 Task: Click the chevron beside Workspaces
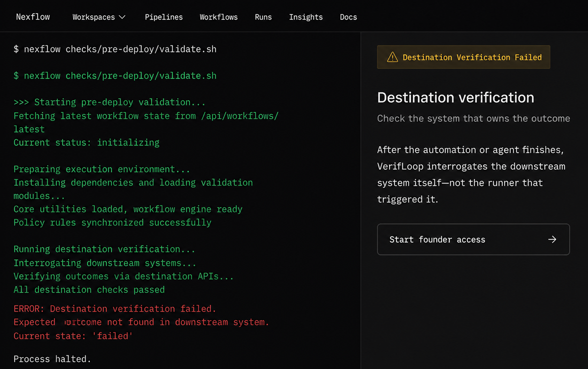tap(122, 17)
